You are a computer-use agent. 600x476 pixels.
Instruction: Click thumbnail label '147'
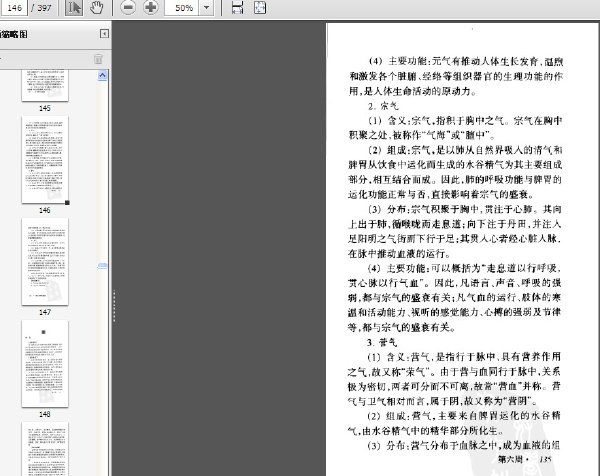pos(45,312)
